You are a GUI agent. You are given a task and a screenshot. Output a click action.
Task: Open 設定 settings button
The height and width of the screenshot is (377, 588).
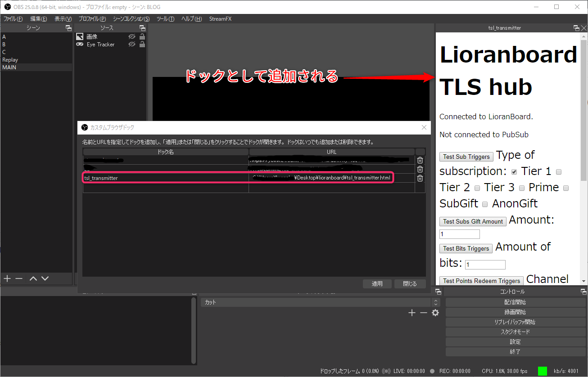[x=516, y=342]
